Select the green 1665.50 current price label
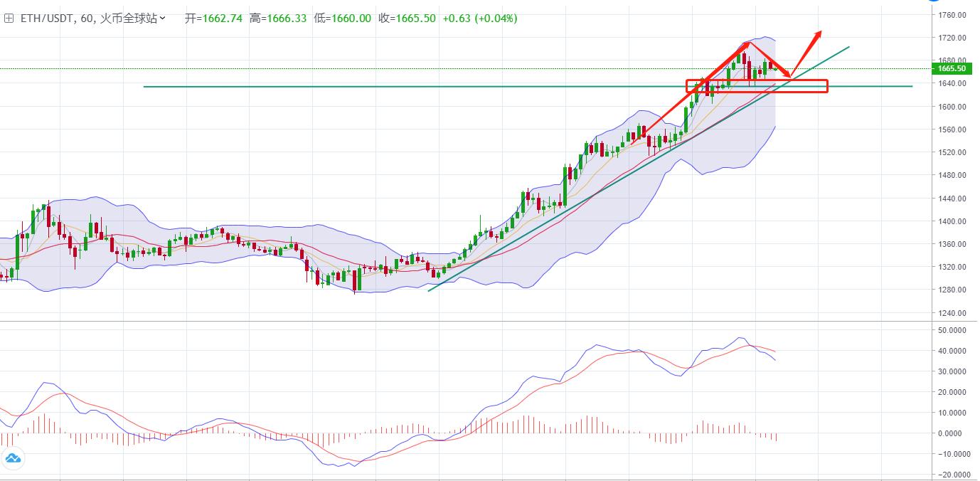Viewport: 980px width, 481px height. point(952,68)
